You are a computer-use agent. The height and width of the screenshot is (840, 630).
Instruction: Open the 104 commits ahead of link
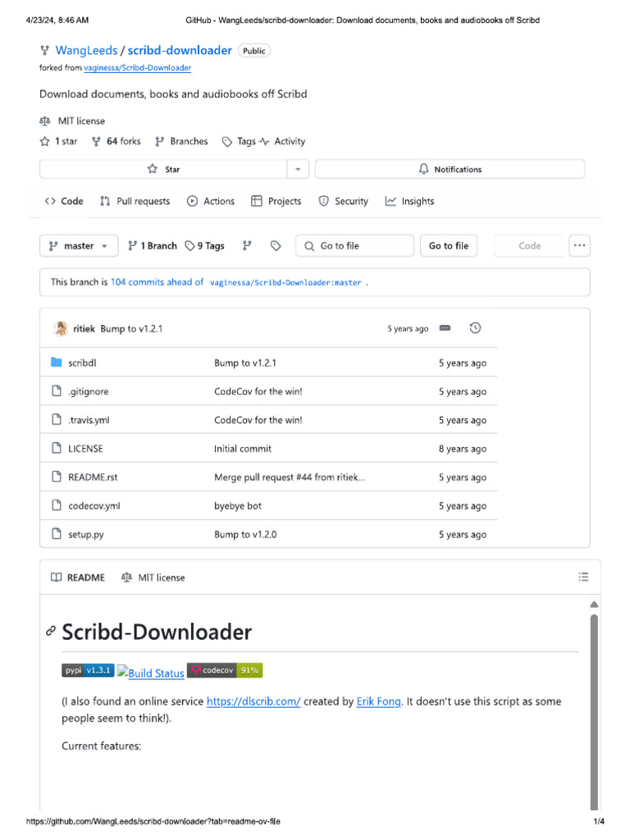tap(157, 282)
